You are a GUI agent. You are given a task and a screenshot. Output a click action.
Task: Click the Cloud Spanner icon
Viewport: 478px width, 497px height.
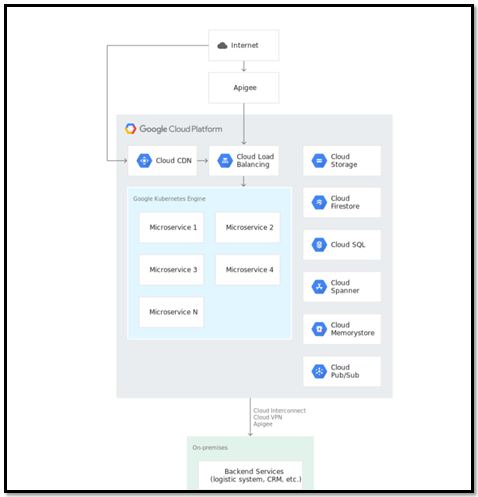click(319, 287)
